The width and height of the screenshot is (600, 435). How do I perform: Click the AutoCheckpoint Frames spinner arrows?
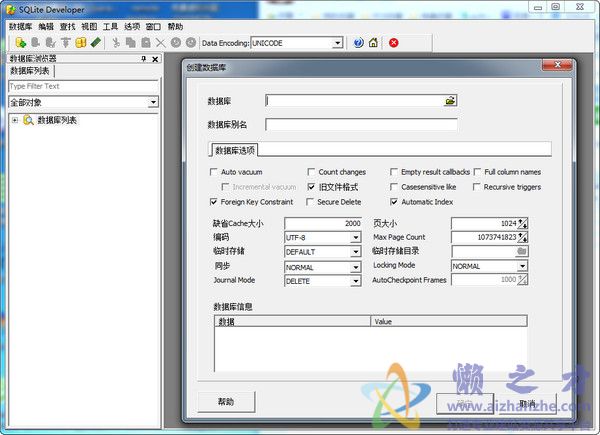523,280
